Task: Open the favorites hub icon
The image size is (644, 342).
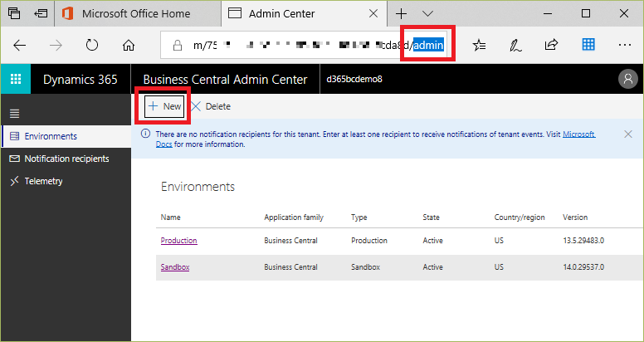Action: 479,45
